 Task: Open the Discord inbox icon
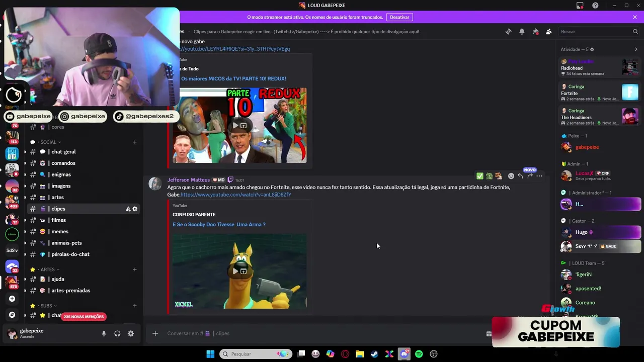click(580, 6)
